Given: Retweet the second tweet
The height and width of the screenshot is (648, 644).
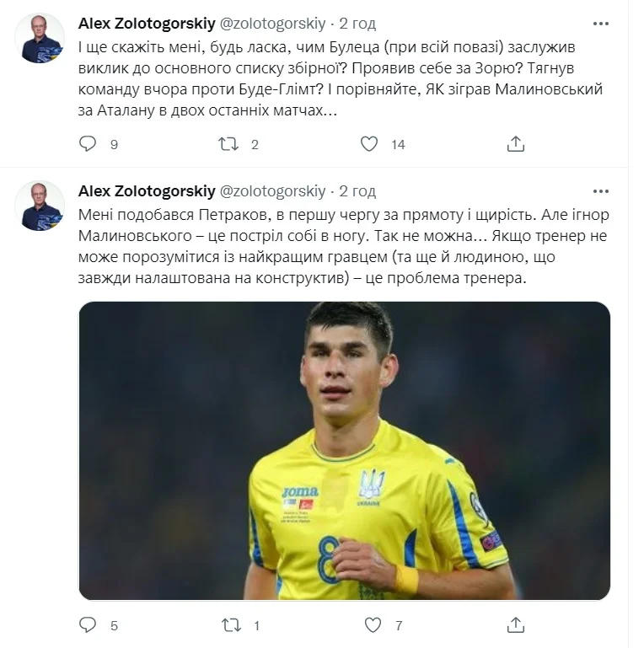Looking at the screenshot, I should pyautogui.click(x=228, y=625).
